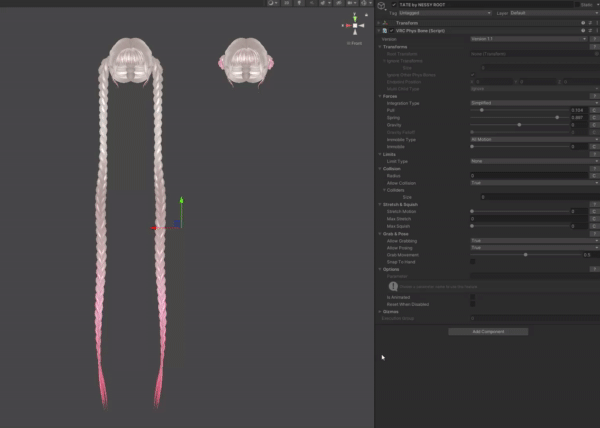
Task: Click the green Y axis on orientation gizmo
Action: click(x=354, y=16)
